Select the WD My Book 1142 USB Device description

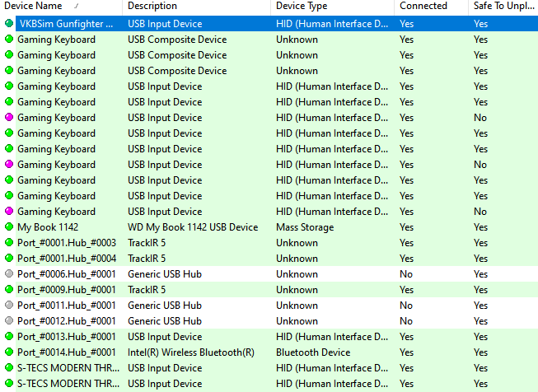pyautogui.click(x=193, y=227)
